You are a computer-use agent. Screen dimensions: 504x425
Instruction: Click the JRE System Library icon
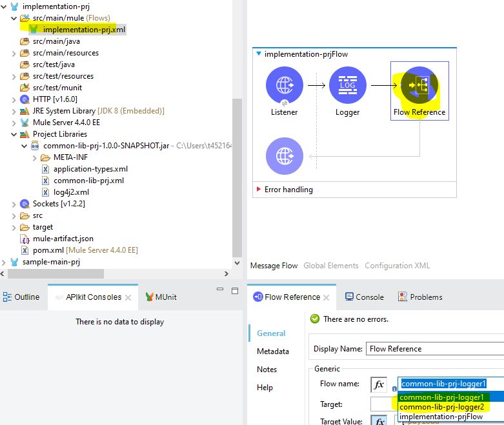(25, 111)
